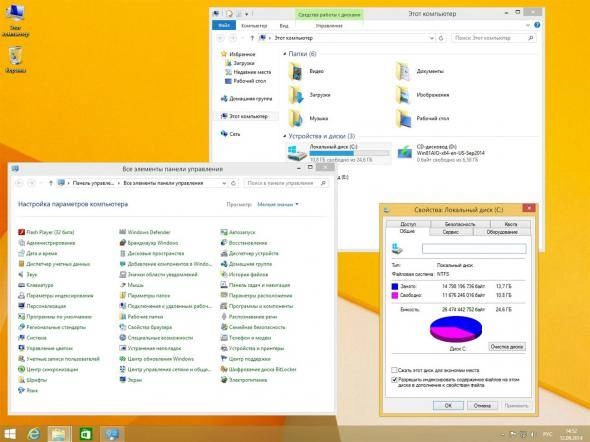Collapse the Папки (6) group
590x442 pixels.
coord(284,54)
